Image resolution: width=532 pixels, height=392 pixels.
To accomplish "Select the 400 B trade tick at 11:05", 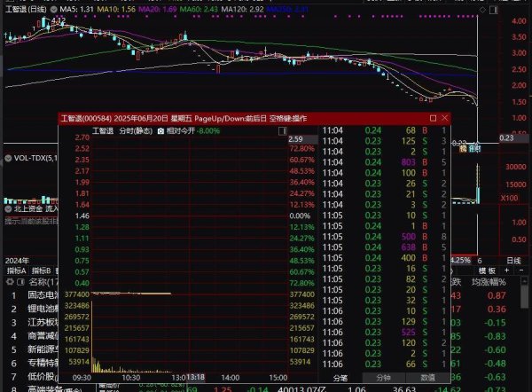I will click(384, 257).
